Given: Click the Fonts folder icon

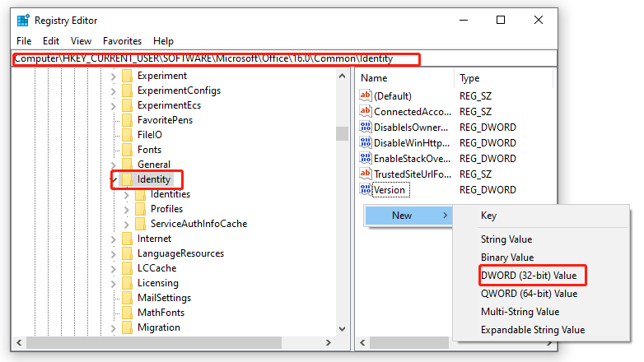Looking at the screenshot, I should coord(128,150).
